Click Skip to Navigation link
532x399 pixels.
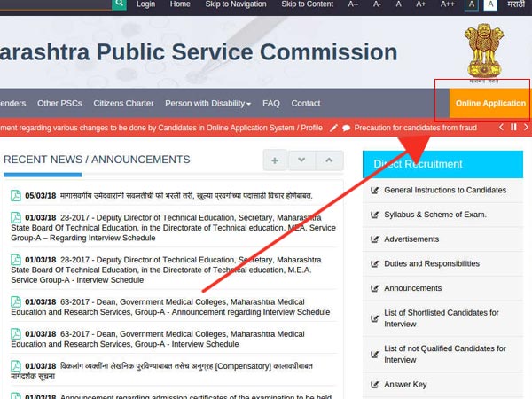coord(236,4)
